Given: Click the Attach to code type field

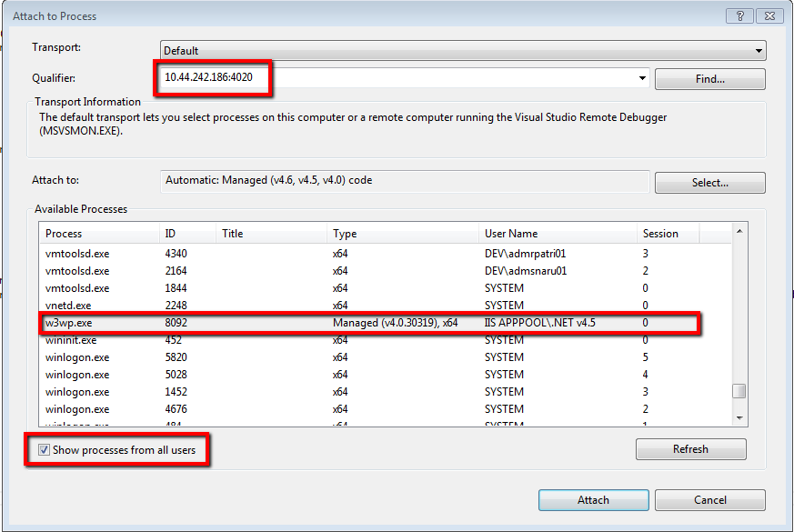Looking at the screenshot, I should coord(364,182).
